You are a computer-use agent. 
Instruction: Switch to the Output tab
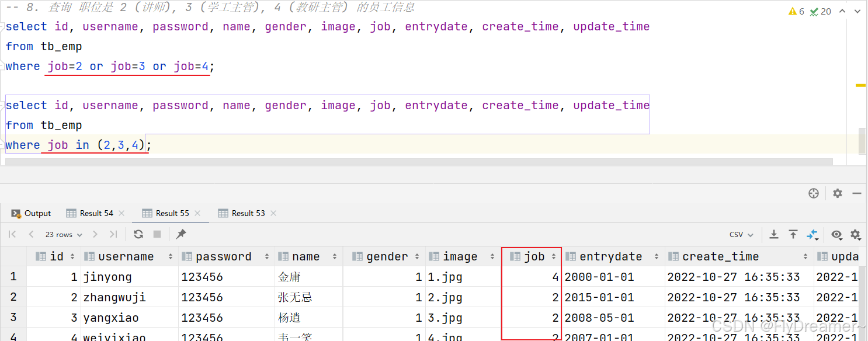[32, 213]
